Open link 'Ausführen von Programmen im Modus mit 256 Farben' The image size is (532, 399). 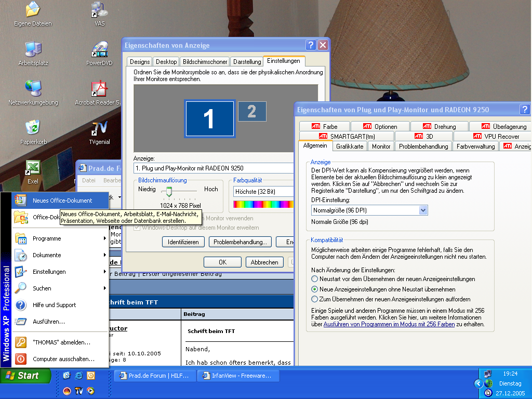389,324
